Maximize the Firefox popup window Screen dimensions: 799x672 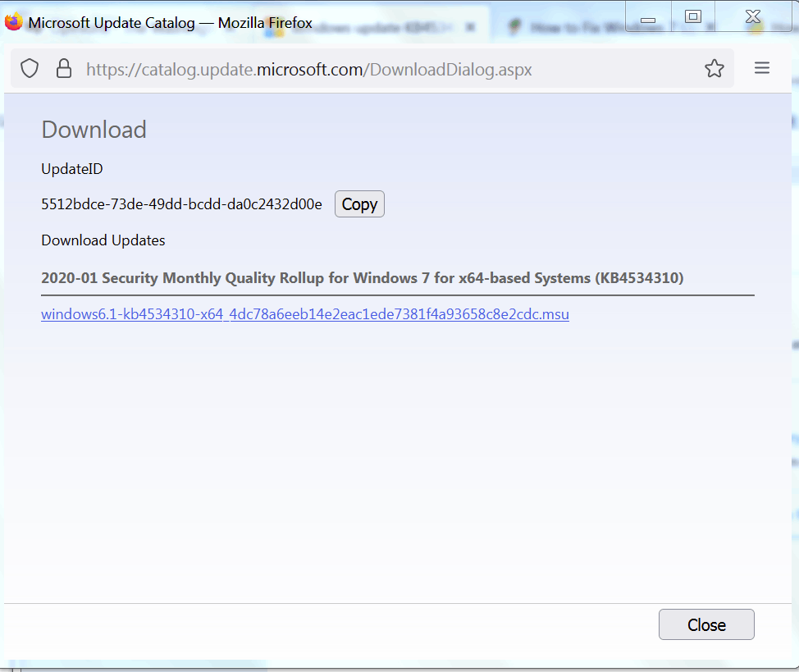pos(693,17)
